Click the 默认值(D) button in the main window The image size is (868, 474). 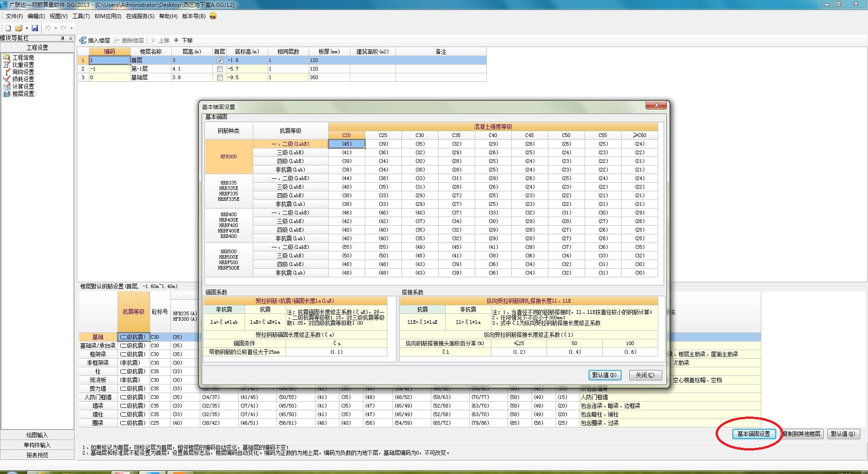point(843,434)
